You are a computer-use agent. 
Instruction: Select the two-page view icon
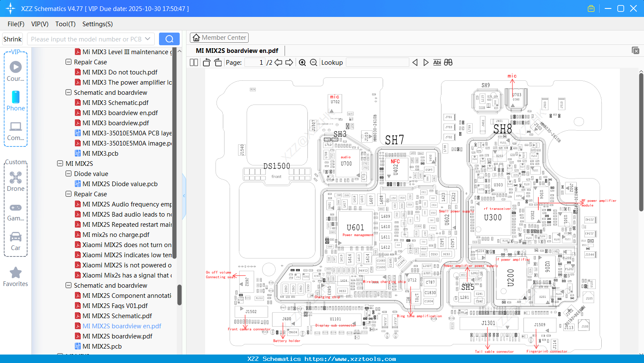194,62
